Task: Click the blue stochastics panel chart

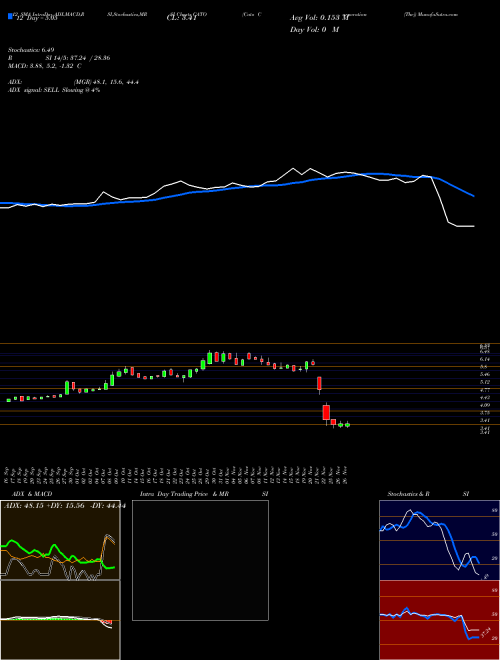Action: click(x=439, y=540)
